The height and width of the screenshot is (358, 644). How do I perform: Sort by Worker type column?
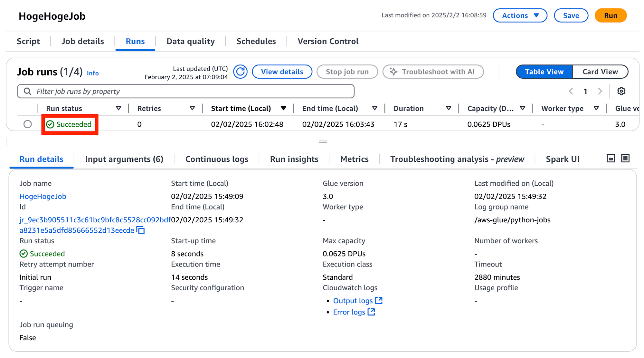click(x=596, y=108)
